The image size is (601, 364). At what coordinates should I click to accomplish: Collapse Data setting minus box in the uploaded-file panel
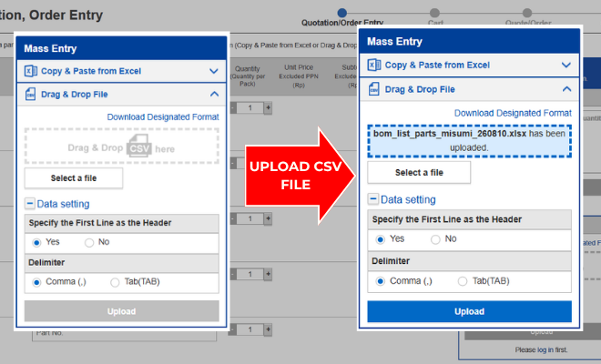point(373,199)
